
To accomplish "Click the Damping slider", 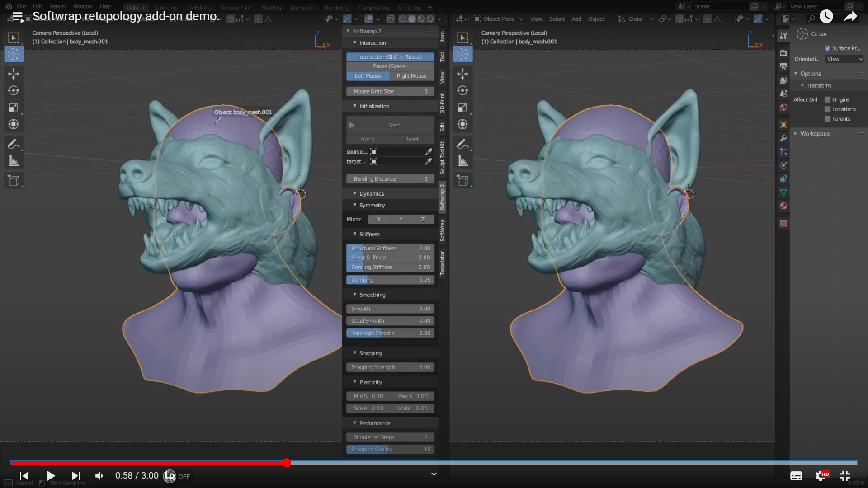I will tap(390, 280).
